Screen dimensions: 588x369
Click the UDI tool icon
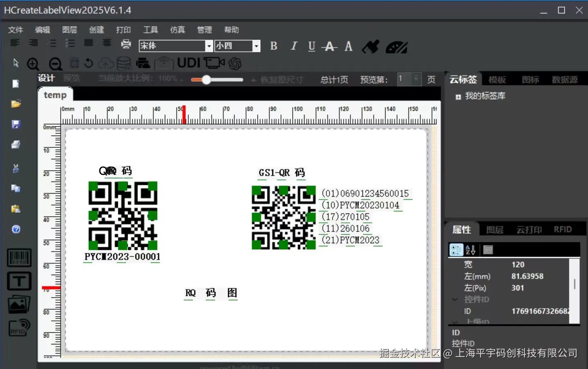pyautogui.click(x=189, y=63)
